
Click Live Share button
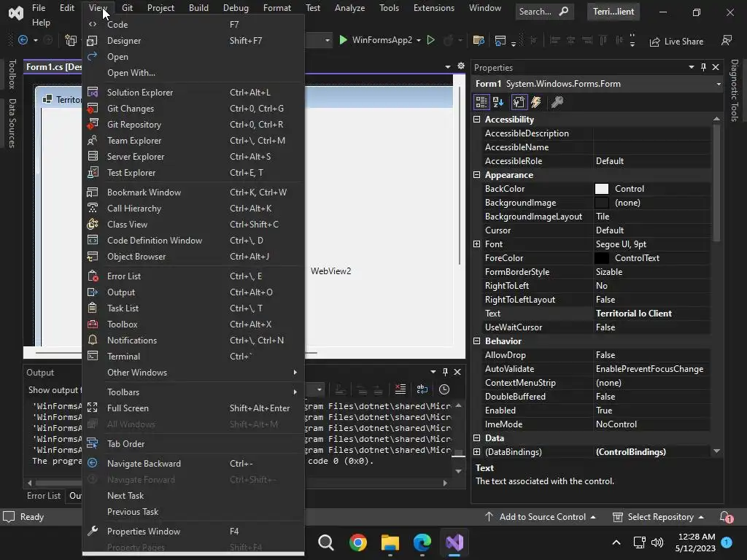coord(676,42)
